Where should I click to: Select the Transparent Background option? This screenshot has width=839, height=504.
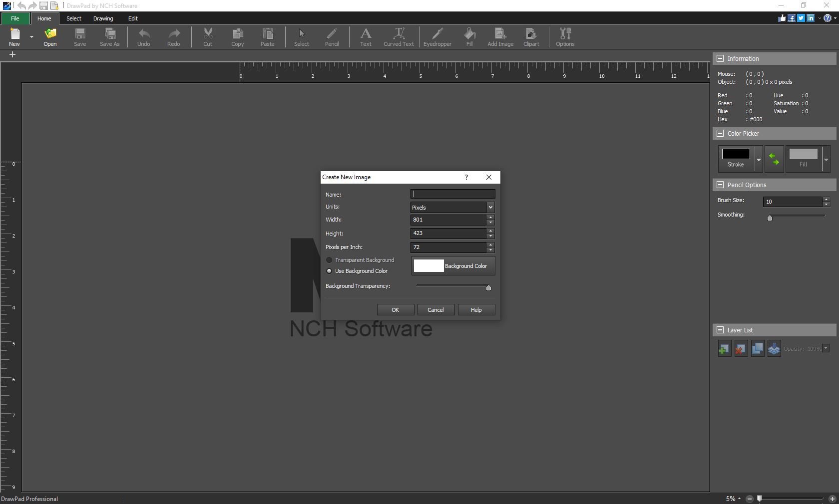[330, 260]
